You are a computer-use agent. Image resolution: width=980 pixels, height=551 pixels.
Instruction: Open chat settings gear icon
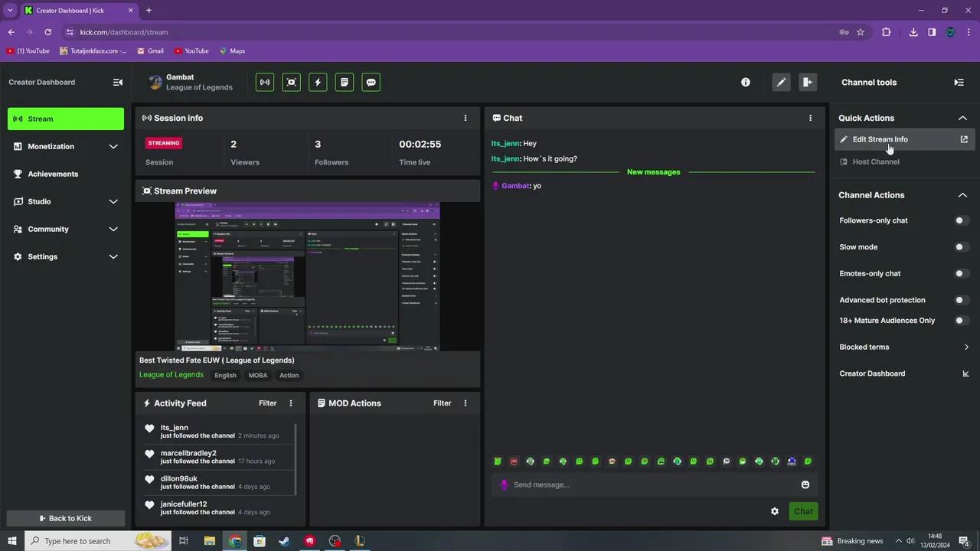775,511
